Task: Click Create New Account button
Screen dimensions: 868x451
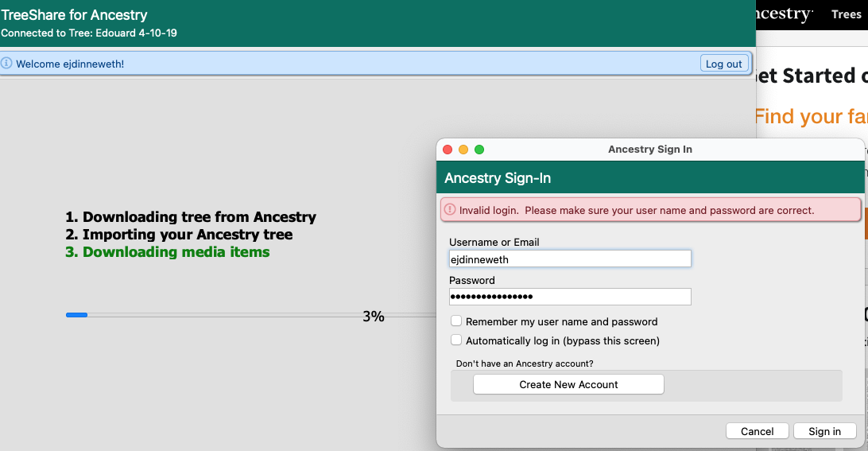Action: [568, 384]
